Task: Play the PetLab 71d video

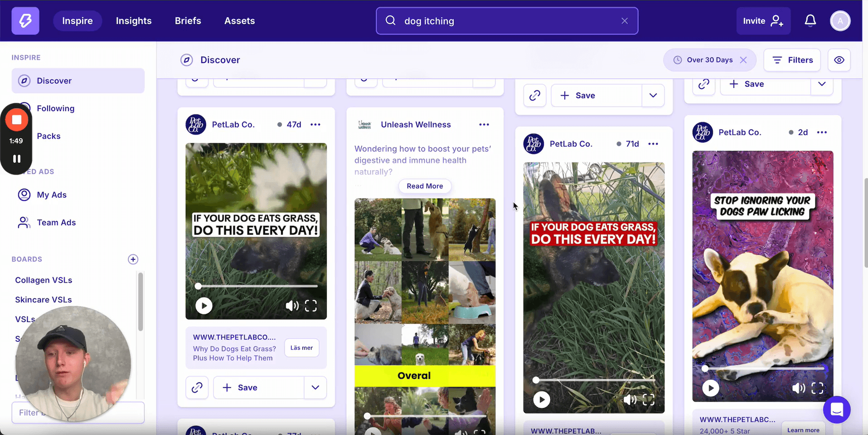Action: 542,400
